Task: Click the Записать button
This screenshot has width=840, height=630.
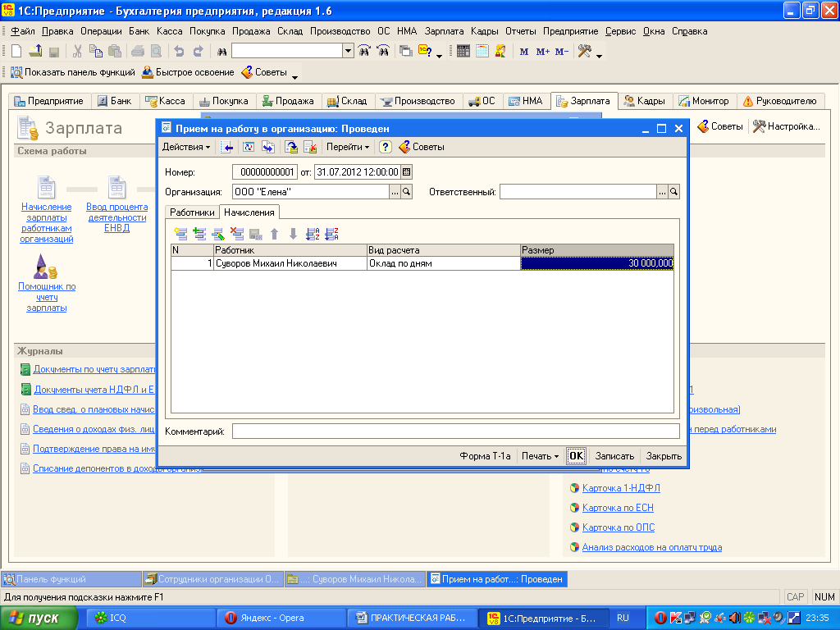Action: [x=614, y=456]
